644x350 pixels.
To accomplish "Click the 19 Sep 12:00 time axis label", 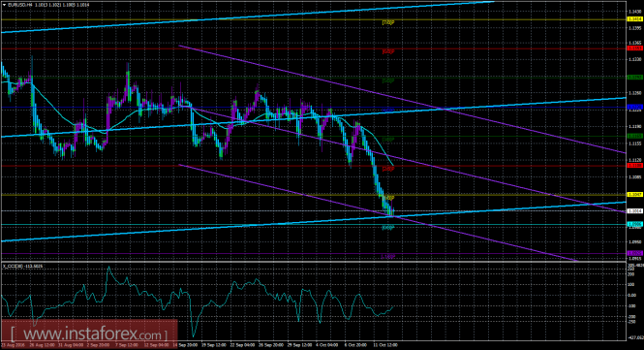I will point(215,345).
